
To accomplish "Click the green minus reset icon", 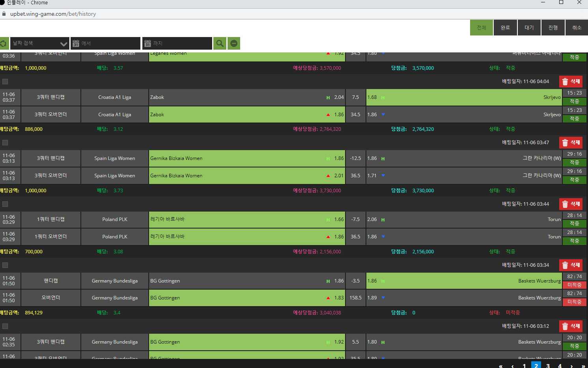I will coord(234,43).
